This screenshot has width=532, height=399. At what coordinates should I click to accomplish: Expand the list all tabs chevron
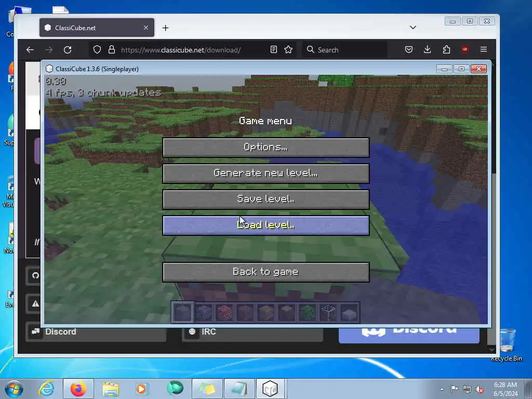click(x=413, y=28)
